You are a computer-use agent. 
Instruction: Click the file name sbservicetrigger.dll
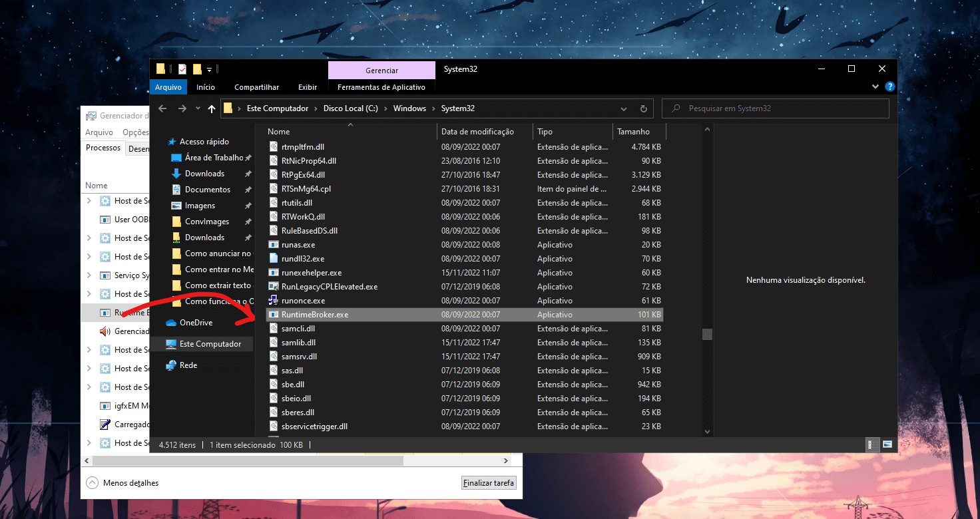tap(314, 427)
